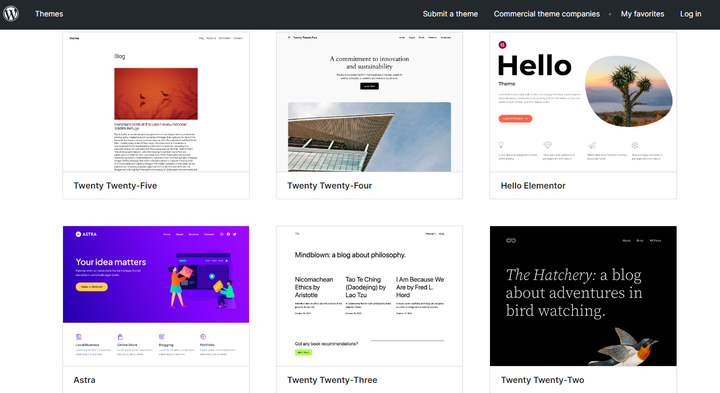This screenshot has height=393, width=720.
Task: Click the Hello Elementor theme name
Action: [x=533, y=185]
